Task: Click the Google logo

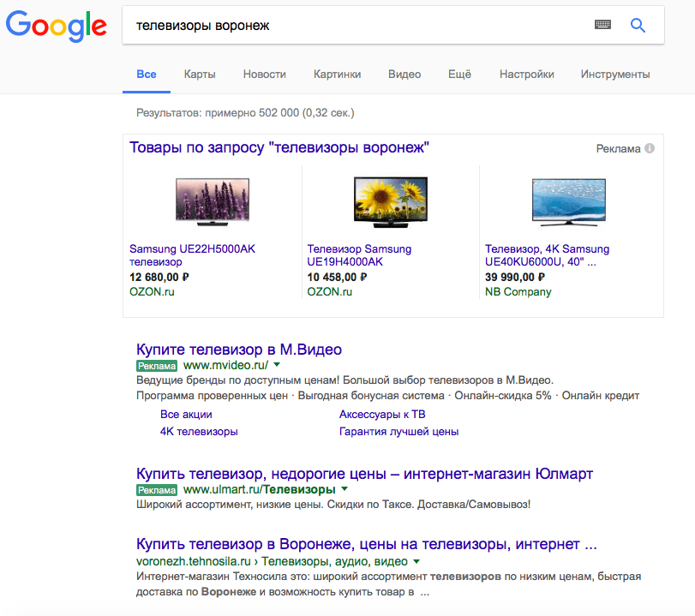Action: click(x=57, y=27)
